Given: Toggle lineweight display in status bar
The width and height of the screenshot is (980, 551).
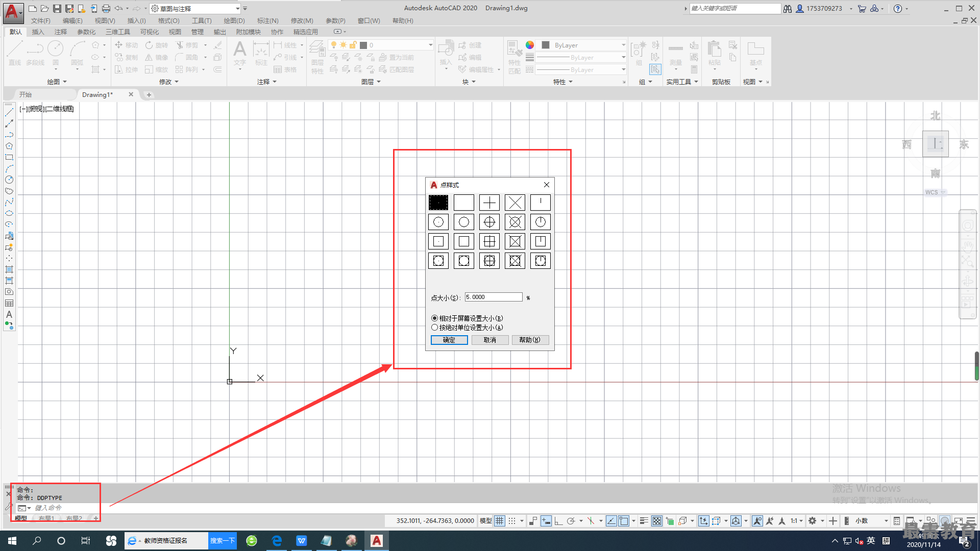Looking at the screenshot, I should [x=644, y=521].
